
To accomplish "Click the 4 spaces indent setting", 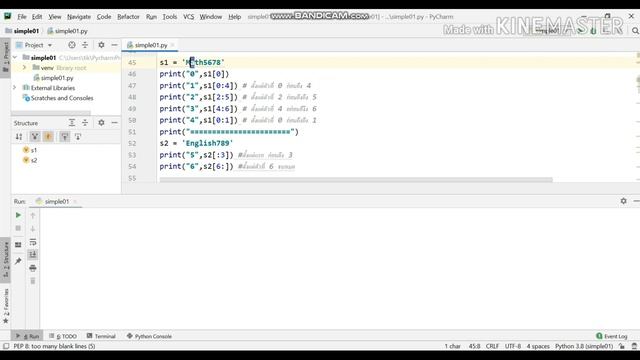I will click(538, 346).
